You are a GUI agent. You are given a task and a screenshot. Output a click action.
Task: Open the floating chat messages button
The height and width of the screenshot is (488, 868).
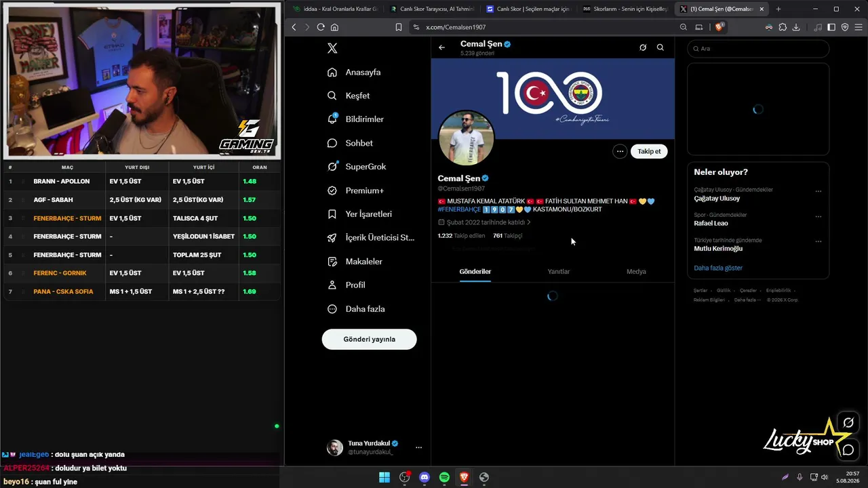tap(848, 449)
